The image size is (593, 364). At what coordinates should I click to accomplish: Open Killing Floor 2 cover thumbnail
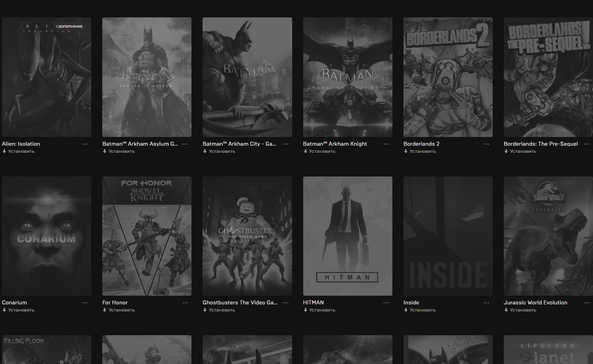tap(47, 350)
